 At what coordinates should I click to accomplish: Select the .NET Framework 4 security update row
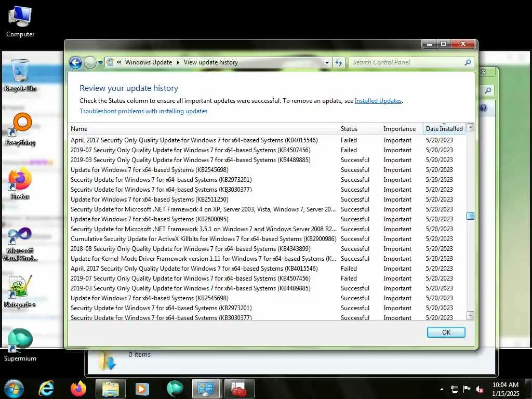[267, 209]
